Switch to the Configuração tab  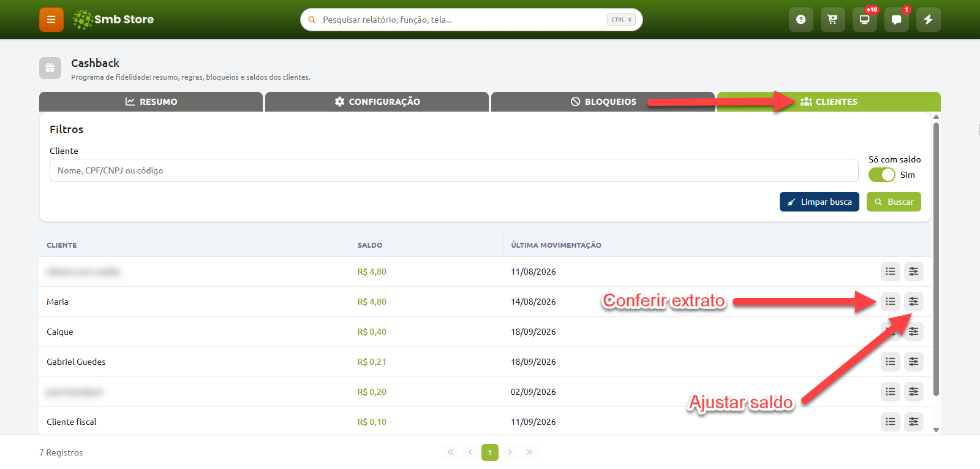coord(377,102)
